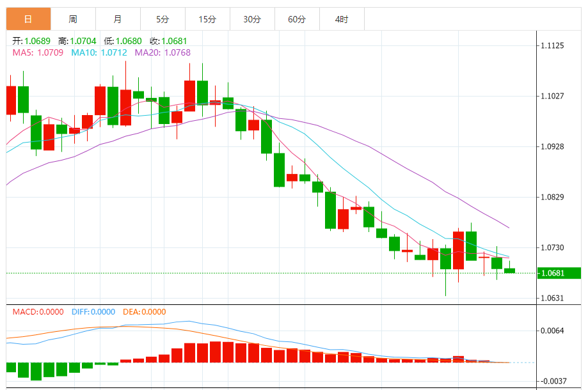
Task: Click the 1.1027 price axis label
Action: [552, 97]
